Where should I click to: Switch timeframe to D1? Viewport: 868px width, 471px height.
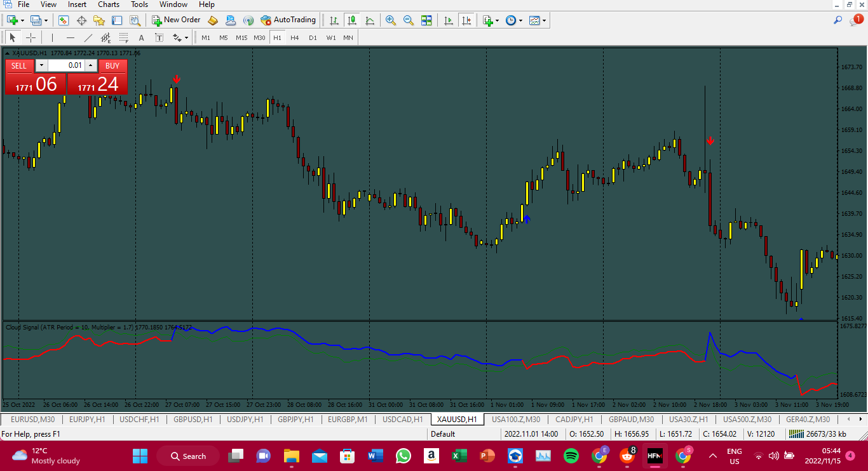pyautogui.click(x=313, y=37)
